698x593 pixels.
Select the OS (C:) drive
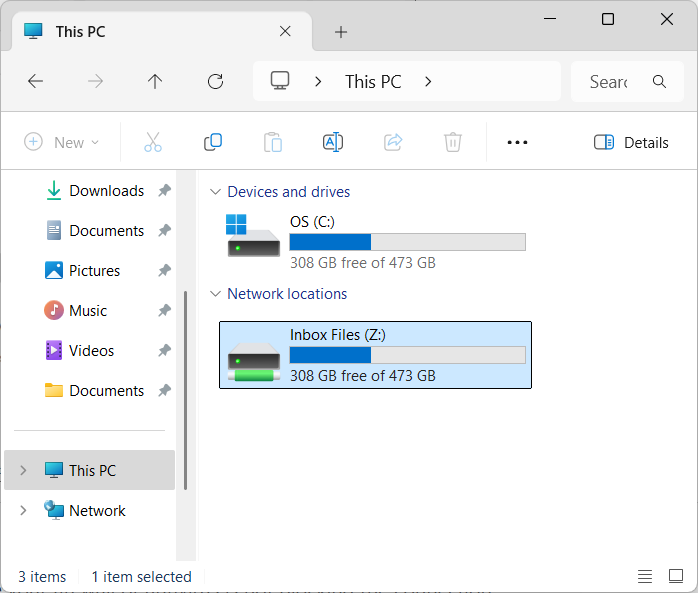point(375,242)
